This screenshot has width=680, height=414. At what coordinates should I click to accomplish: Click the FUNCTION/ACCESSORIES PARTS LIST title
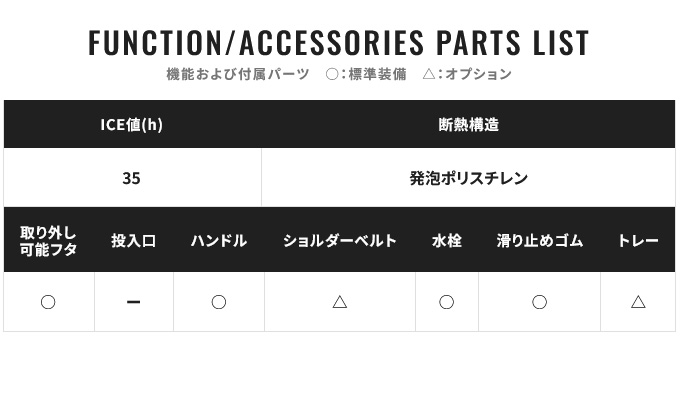tap(339, 42)
